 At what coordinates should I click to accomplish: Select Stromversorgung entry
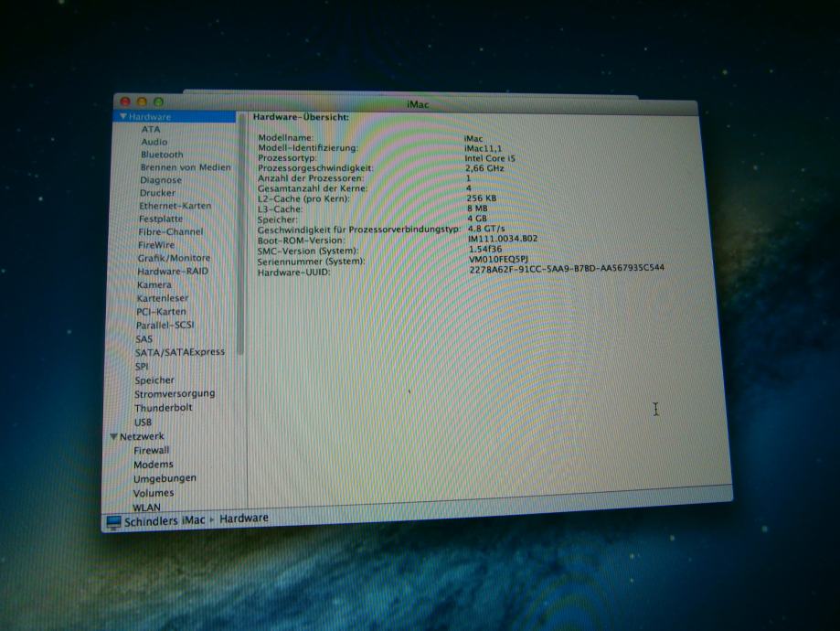pyautogui.click(x=175, y=394)
